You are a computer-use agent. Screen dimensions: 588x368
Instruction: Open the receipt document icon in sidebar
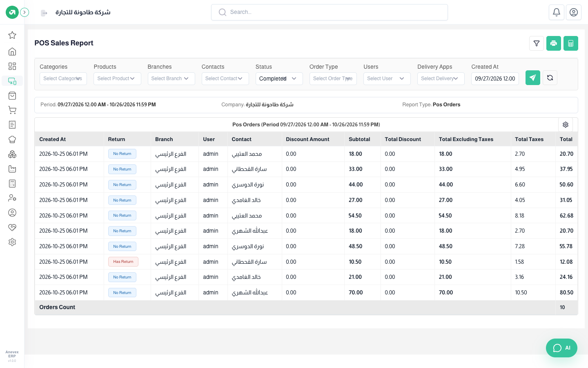pyautogui.click(x=12, y=125)
